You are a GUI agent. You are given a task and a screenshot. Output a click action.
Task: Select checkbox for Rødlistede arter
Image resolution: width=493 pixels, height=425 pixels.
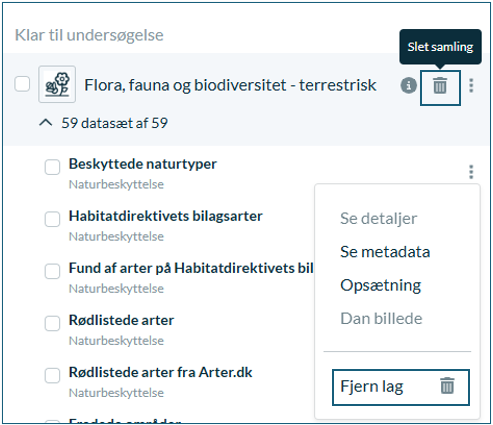click(x=52, y=323)
